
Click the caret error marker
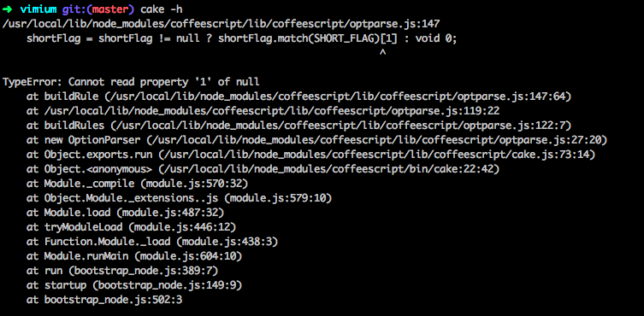[x=382, y=53]
